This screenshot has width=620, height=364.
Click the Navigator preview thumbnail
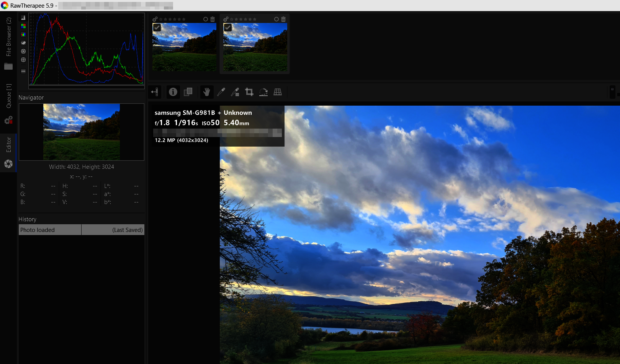point(82,132)
